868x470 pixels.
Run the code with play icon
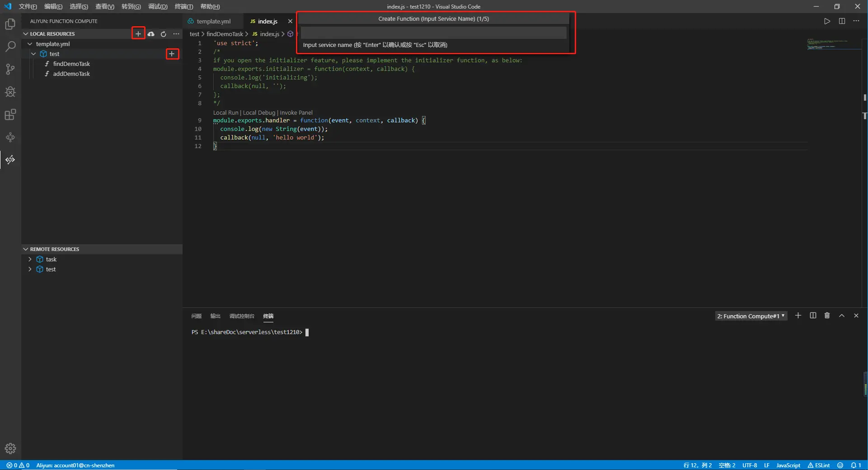point(827,21)
